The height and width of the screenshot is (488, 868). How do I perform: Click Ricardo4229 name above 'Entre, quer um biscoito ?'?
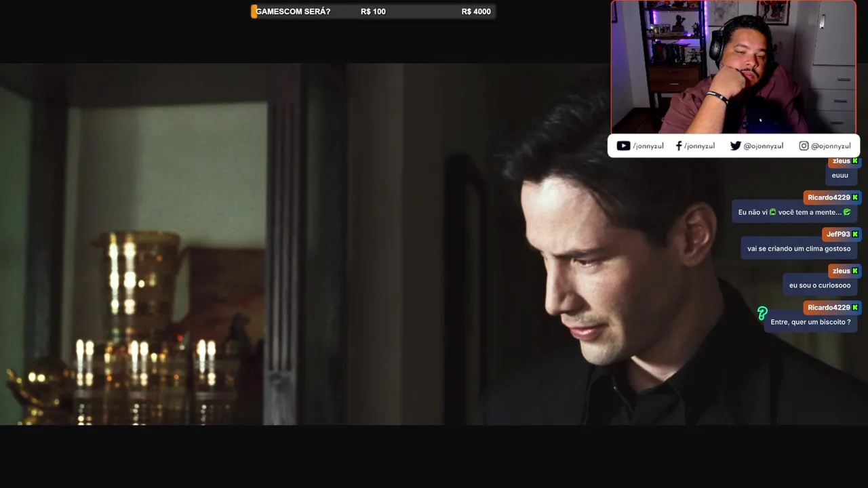point(829,308)
